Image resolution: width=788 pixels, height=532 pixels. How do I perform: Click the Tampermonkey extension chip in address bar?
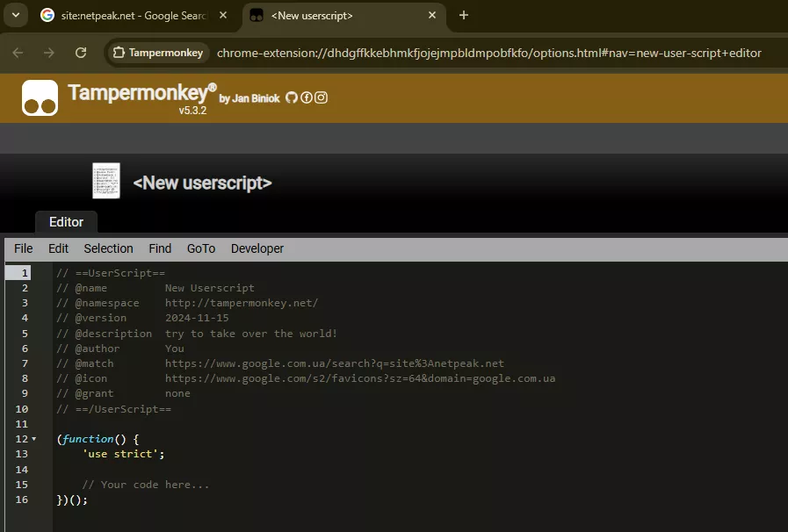[x=158, y=53]
